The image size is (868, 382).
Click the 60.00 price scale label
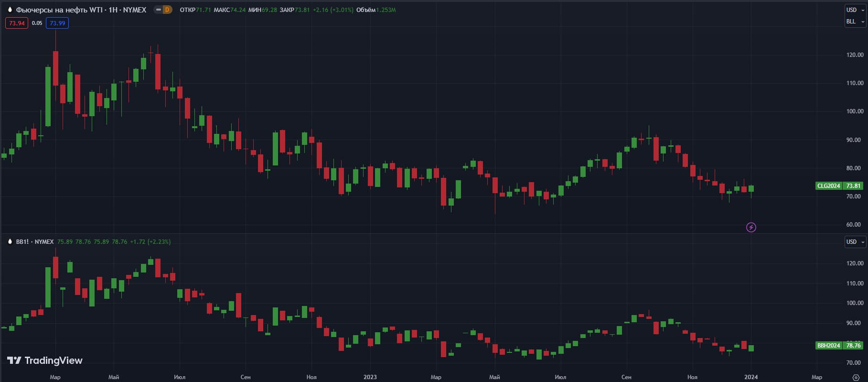855,225
